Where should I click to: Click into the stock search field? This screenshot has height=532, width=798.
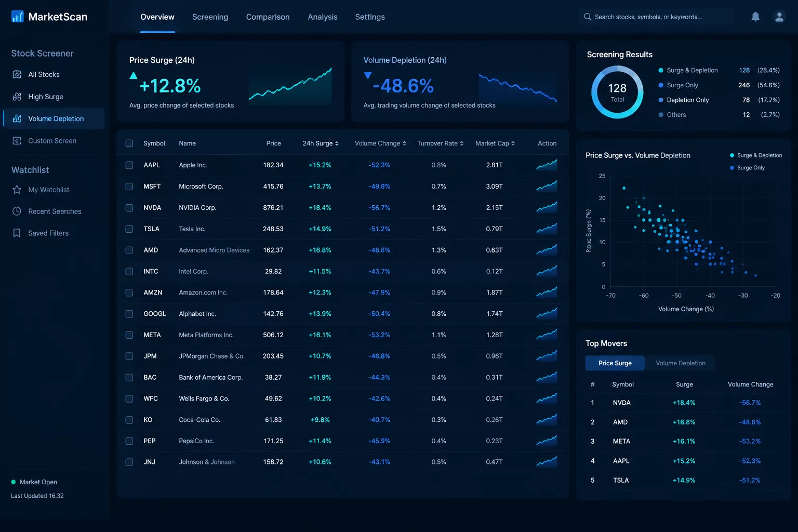656,17
